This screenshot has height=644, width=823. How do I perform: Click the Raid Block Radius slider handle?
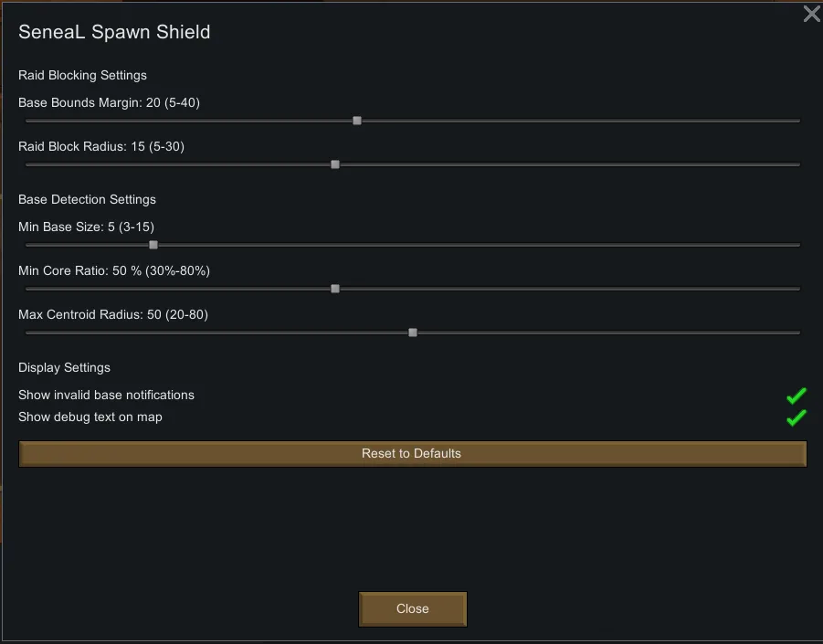point(335,164)
